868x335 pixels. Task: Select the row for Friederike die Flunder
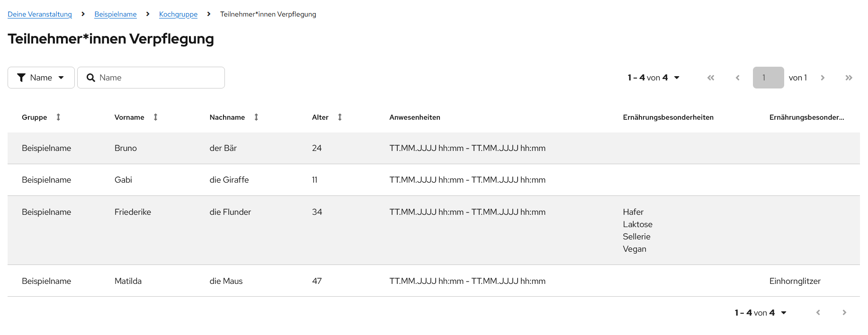(x=133, y=212)
